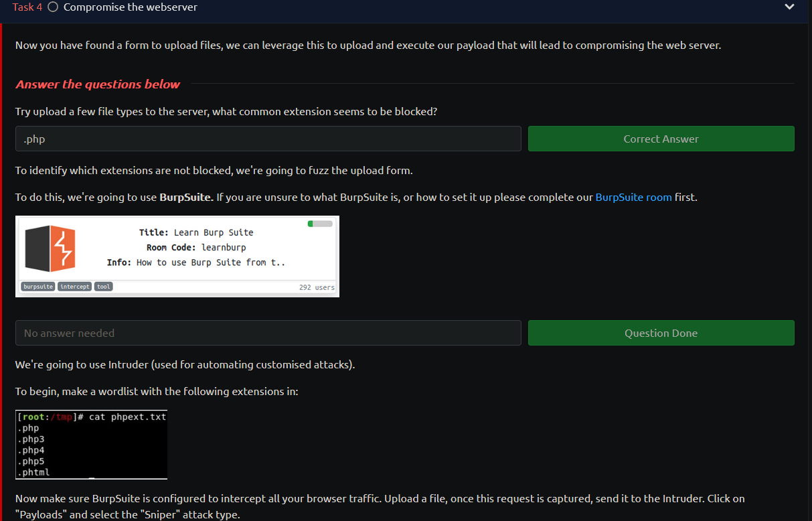This screenshot has width=812, height=521.
Task: Collapse Task 4 using the chevron arrow
Action: (x=789, y=7)
